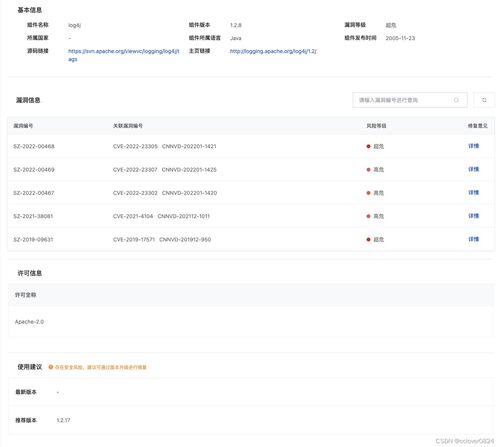Click the risk level badge of SZ-2022-00468
500x447 pixels.
click(x=375, y=146)
